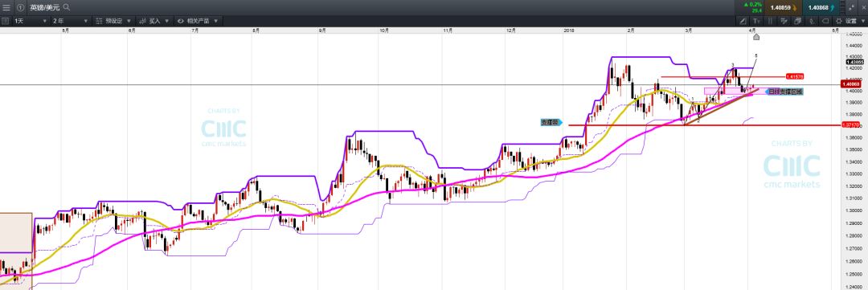The width and height of the screenshot is (868, 290).
Task: Close the chart with the X icon
Action: [x=863, y=7]
